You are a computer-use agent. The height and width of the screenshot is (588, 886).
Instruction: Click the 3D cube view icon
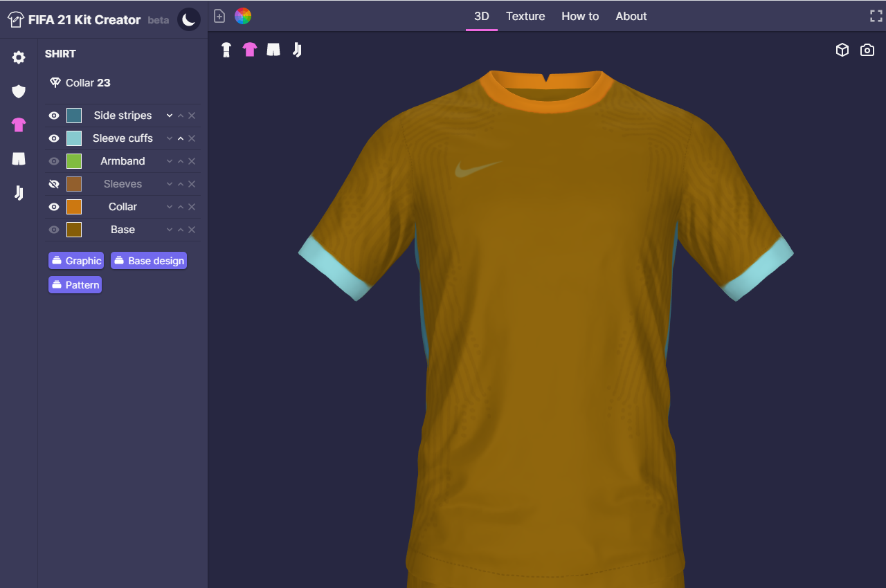coord(842,50)
